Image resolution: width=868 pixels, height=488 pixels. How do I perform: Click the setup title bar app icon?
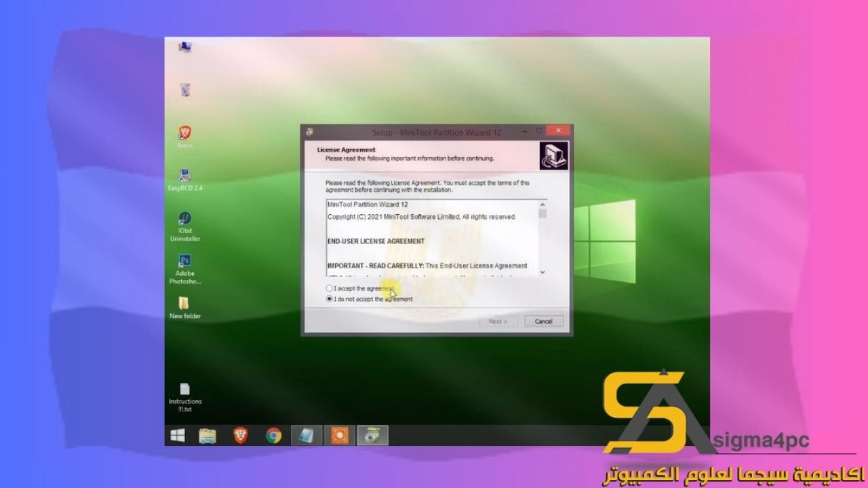[311, 131]
